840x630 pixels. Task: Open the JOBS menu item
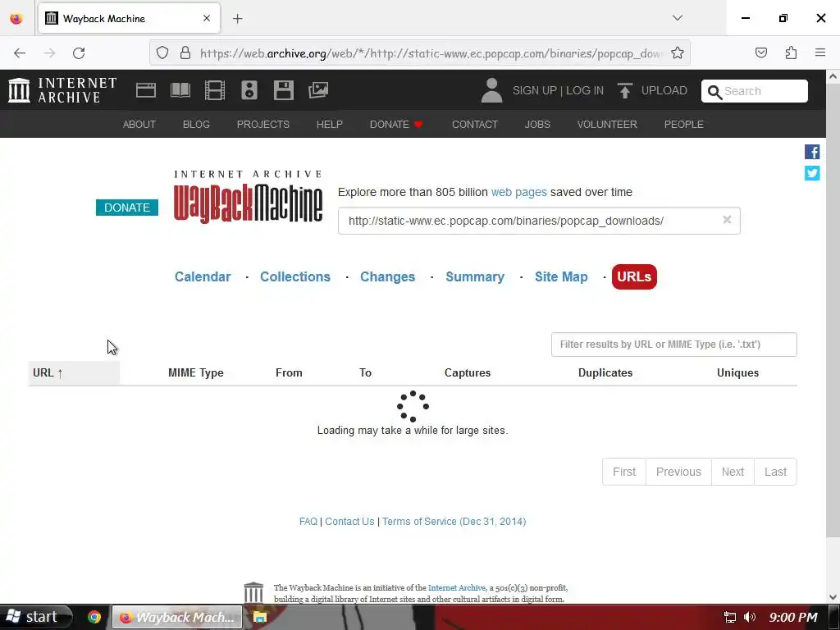click(537, 125)
